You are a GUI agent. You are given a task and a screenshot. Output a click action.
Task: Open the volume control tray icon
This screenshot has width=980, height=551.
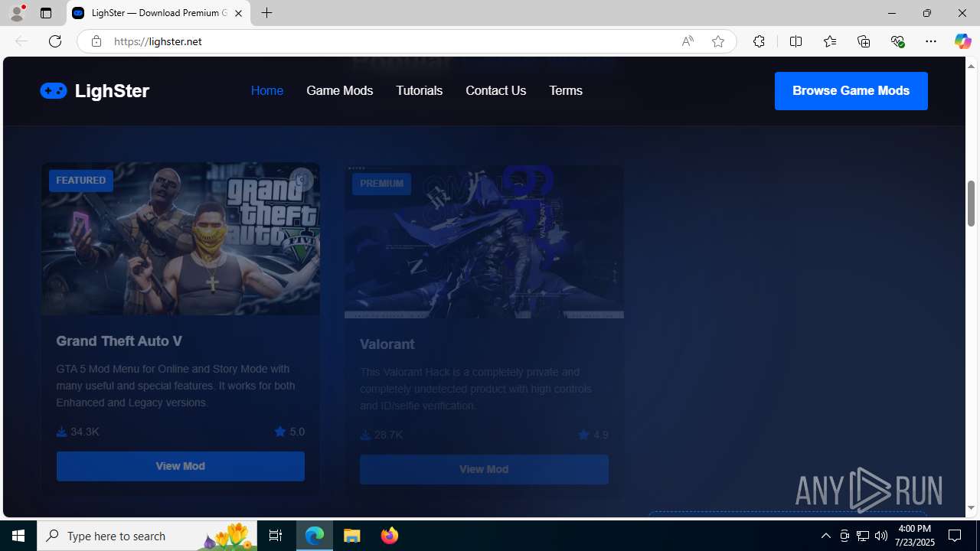(881, 536)
